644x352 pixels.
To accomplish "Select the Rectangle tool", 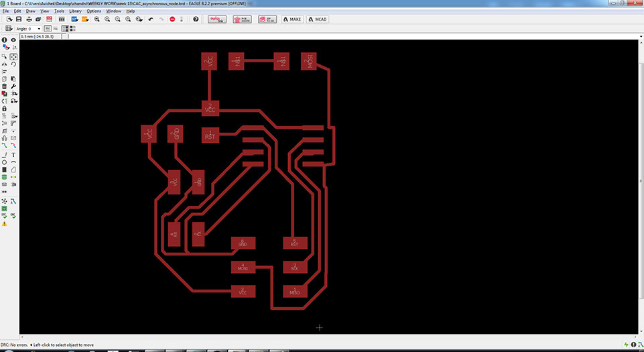I will (x=4, y=170).
